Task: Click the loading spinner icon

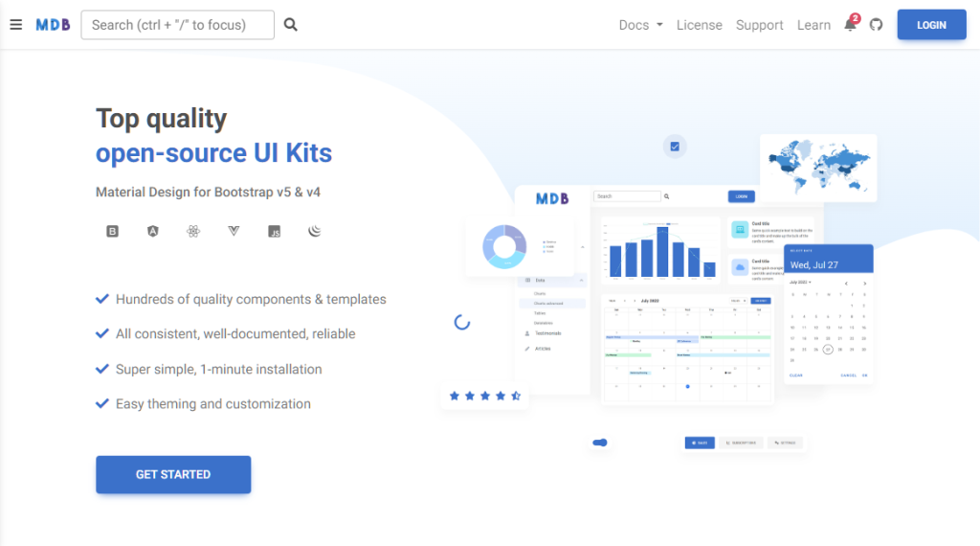Action: click(462, 323)
